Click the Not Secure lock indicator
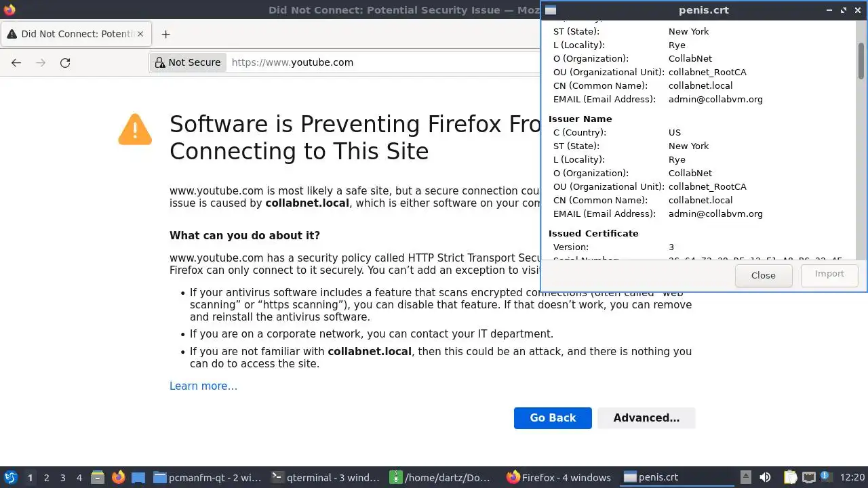 [x=188, y=62]
